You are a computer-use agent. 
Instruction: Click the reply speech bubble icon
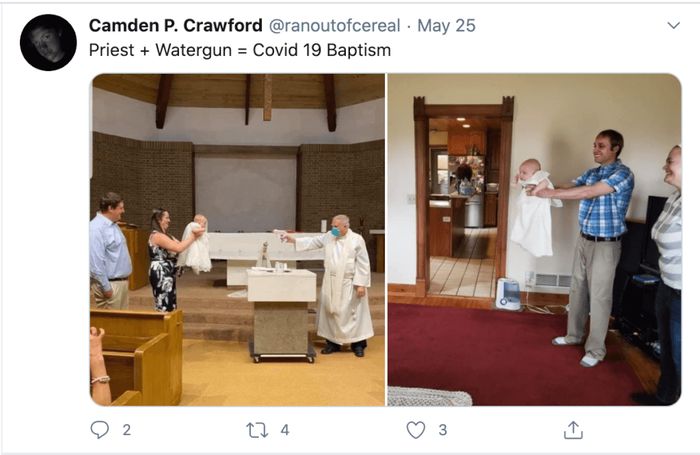[100, 430]
